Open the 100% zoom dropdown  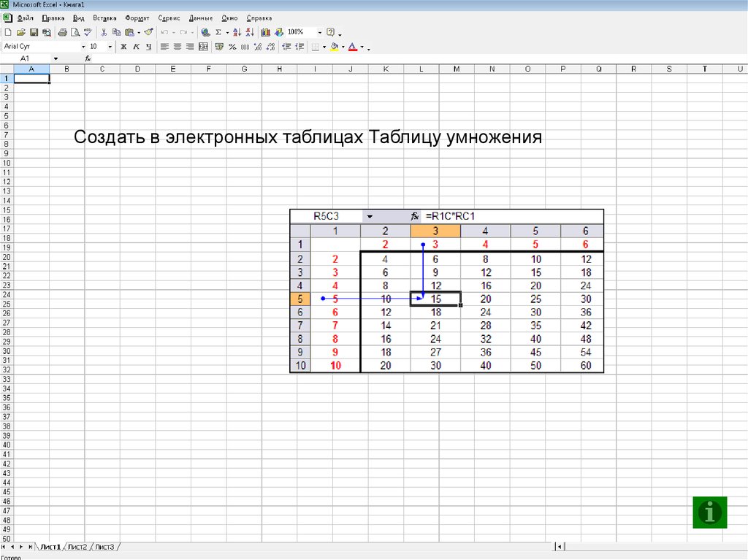pyautogui.click(x=319, y=32)
